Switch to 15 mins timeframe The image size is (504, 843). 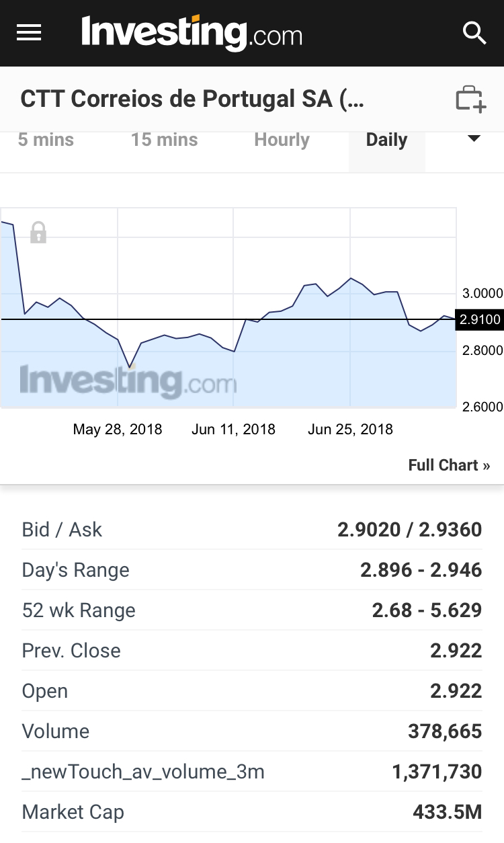tap(165, 140)
